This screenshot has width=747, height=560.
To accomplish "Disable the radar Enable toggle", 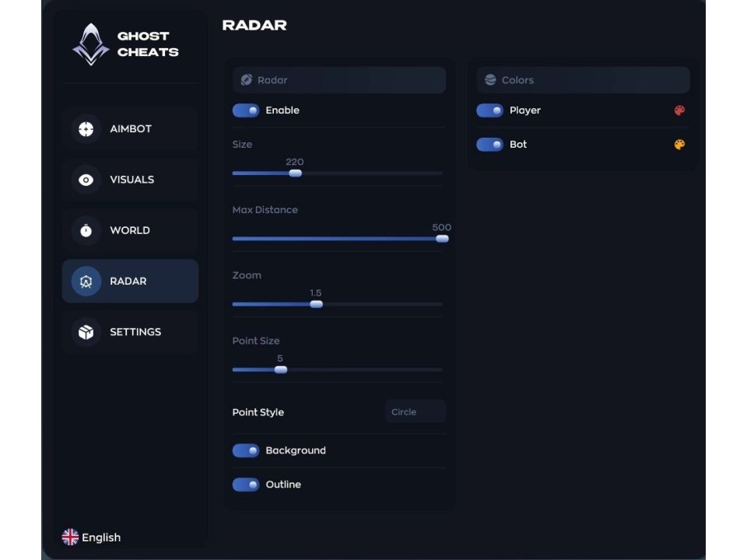I will (246, 110).
